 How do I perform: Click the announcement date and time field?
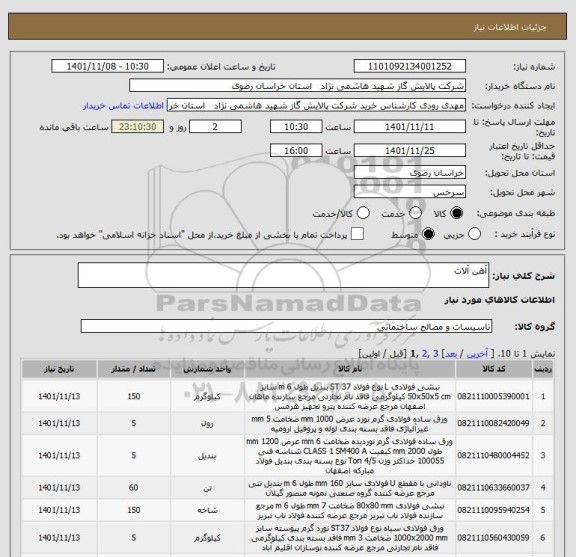[108, 67]
